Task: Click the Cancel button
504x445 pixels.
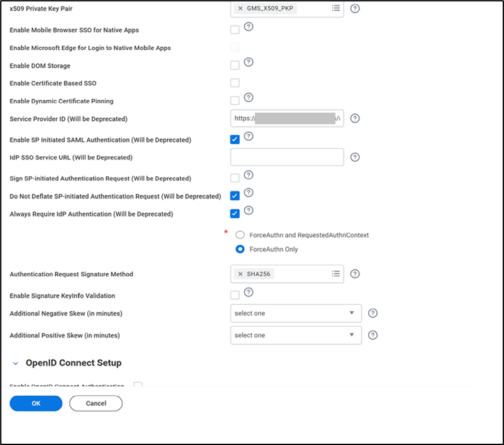Action: [96, 403]
